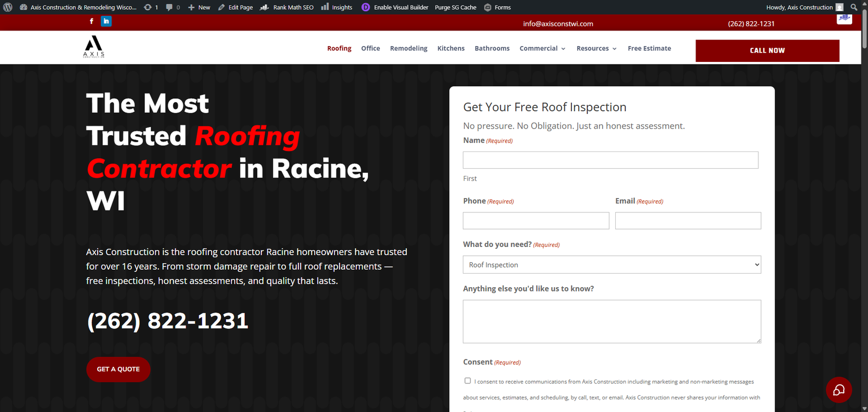Go to the Bathrooms page
868x412 pixels.
492,48
